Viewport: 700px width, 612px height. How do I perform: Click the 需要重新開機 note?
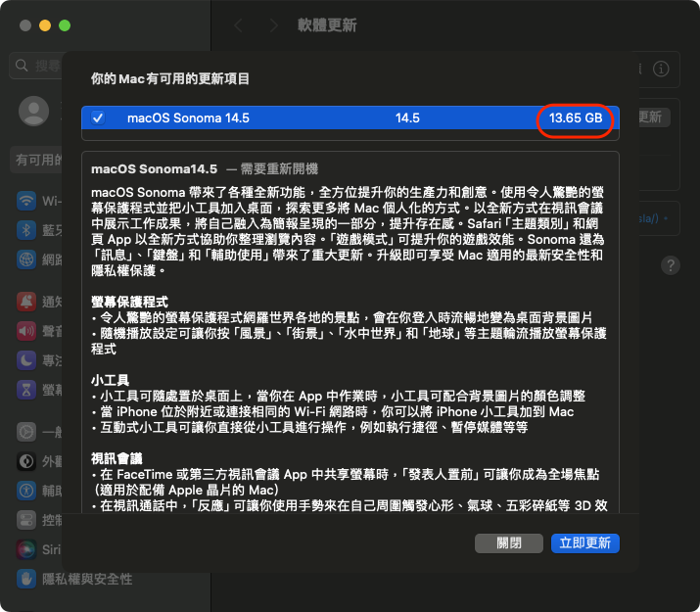tap(279, 169)
